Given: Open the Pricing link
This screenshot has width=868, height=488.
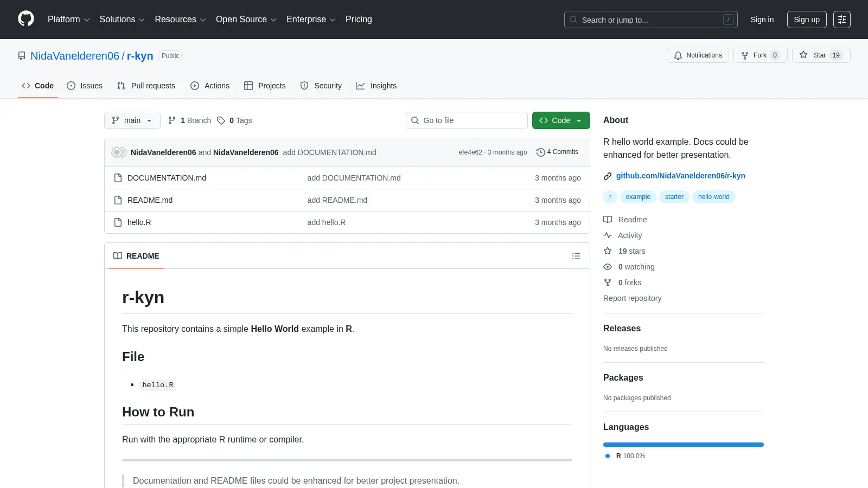Looking at the screenshot, I should 359,20.
